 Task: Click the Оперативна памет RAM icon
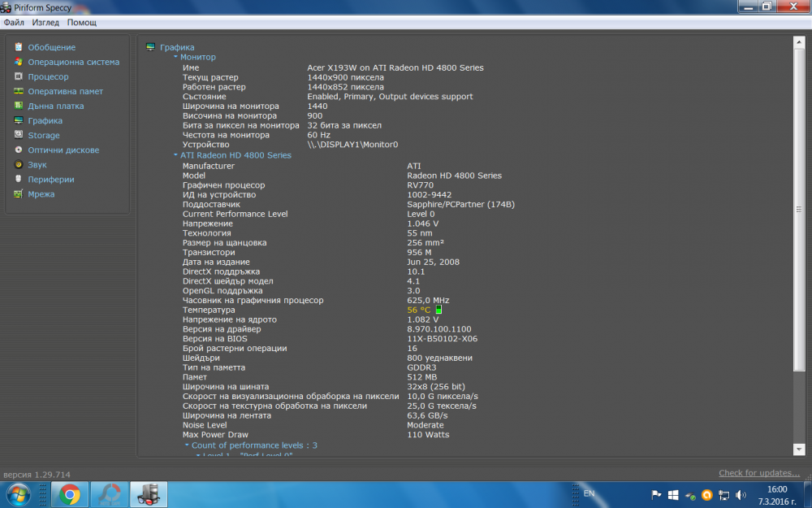pyautogui.click(x=19, y=91)
